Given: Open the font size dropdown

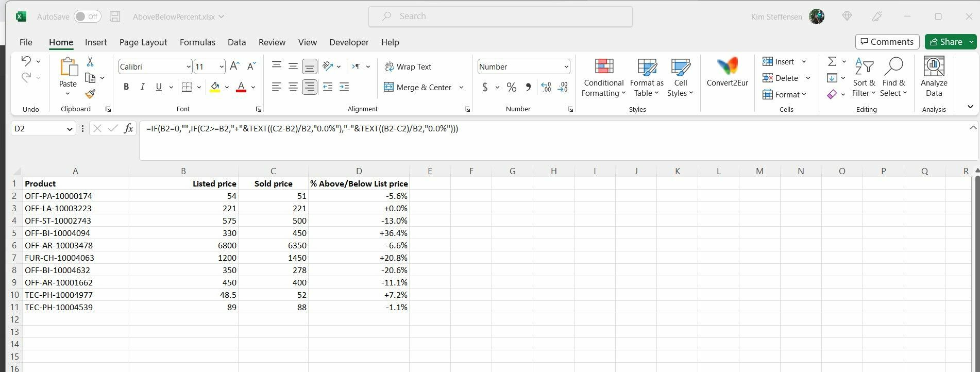Looking at the screenshot, I should click(222, 66).
